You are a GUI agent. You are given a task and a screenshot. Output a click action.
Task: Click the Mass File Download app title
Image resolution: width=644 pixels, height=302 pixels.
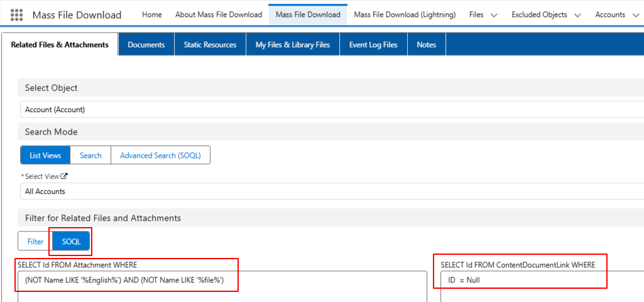click(77, 15)
